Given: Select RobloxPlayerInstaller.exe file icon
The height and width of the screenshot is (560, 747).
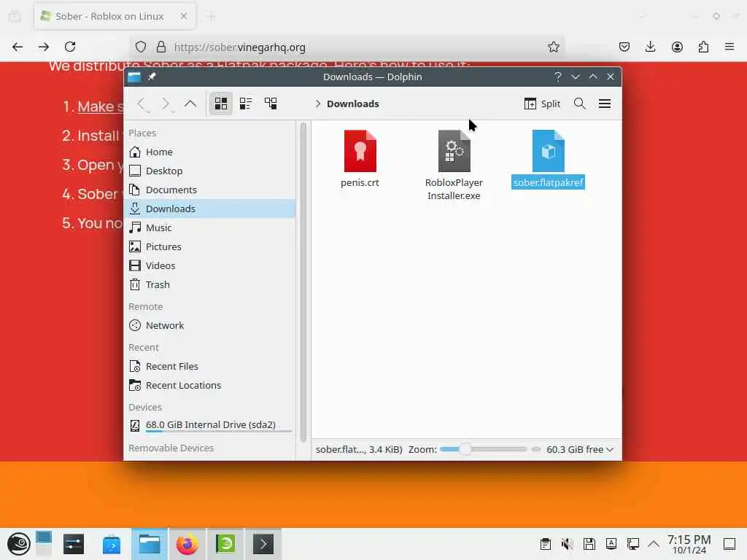Looking at the screenshot, I should pyautogui.click(x=454, y=151).
